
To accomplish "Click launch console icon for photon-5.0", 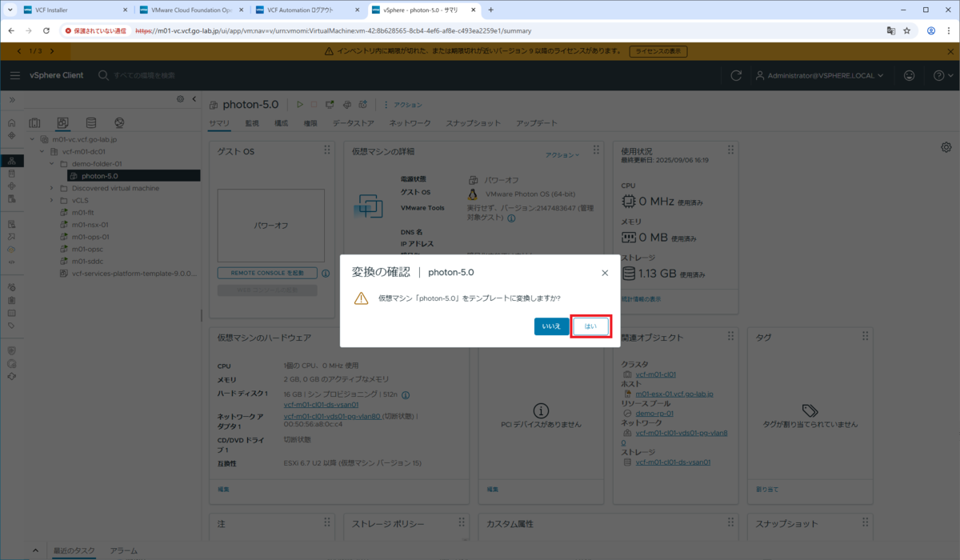I will tap(330, 105).
